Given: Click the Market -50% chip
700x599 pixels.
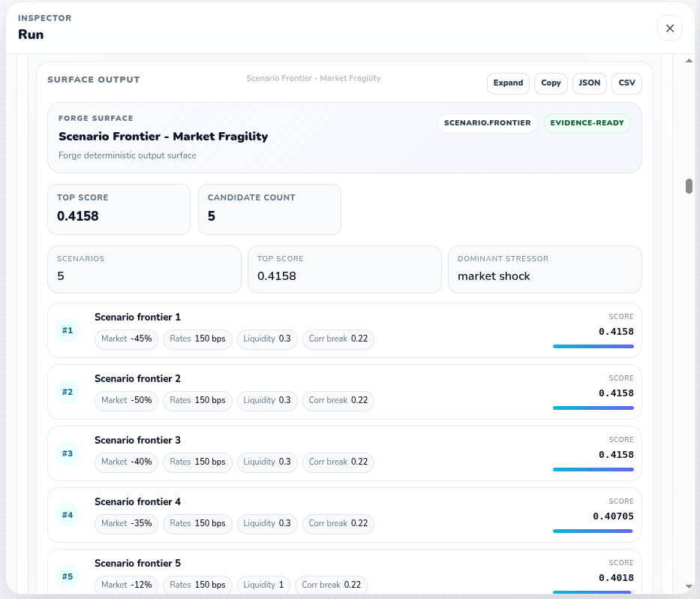Looking at the screenshot, I should point(126,401).
